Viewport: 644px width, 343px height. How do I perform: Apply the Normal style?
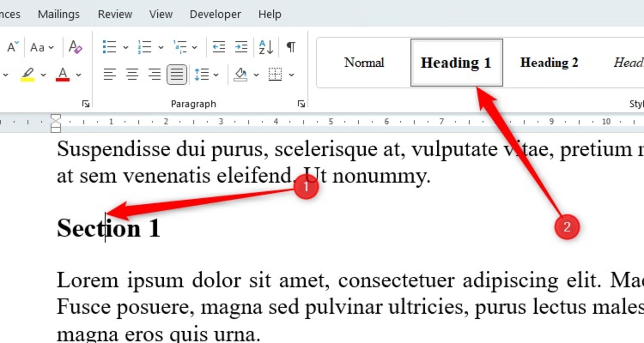[x=364, y=63]
